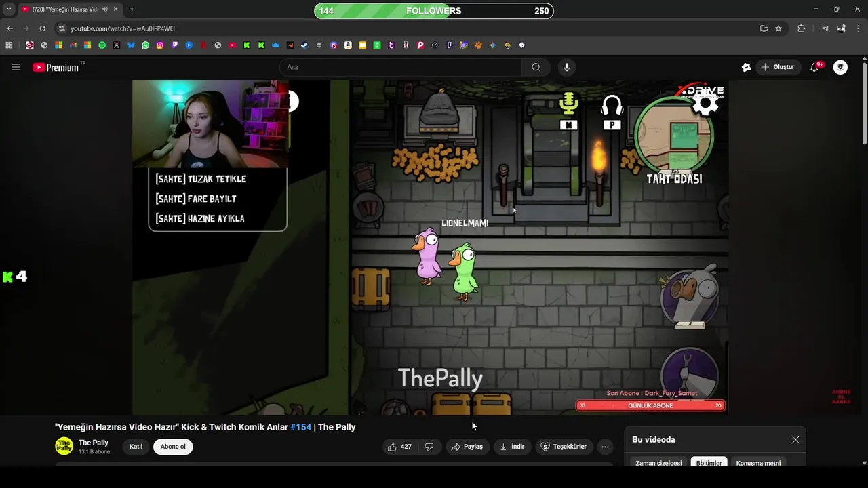Screen dimensions: 868x488
Task: Open the Amazon bookmark
Action: point(348,45)
